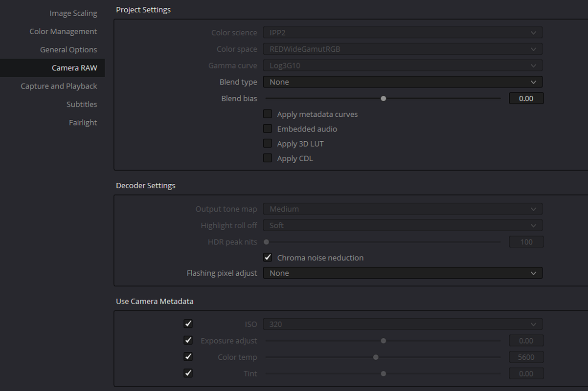
Task: Open the Blend type dropdown
Action: point(403,82)
